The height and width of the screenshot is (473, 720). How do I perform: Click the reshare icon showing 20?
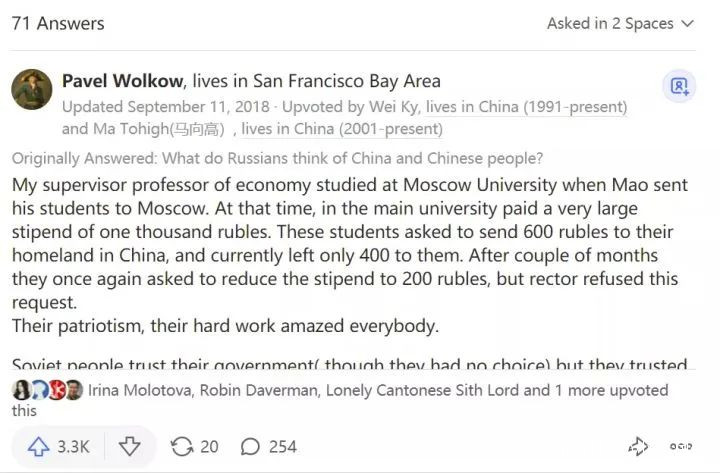pos(184,447)
